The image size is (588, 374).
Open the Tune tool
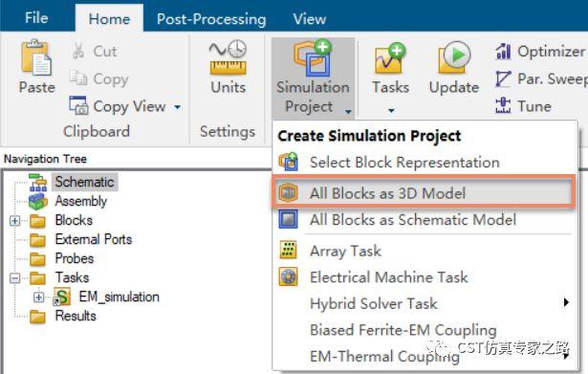pyautogui.click(x=523, y=106)
